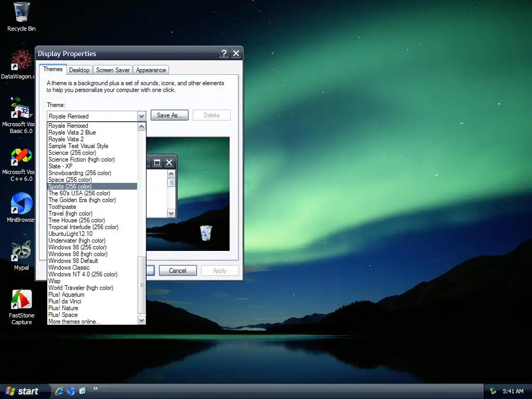Close the Display Properties dialog
532x399 pixels.
click(236, 54)
